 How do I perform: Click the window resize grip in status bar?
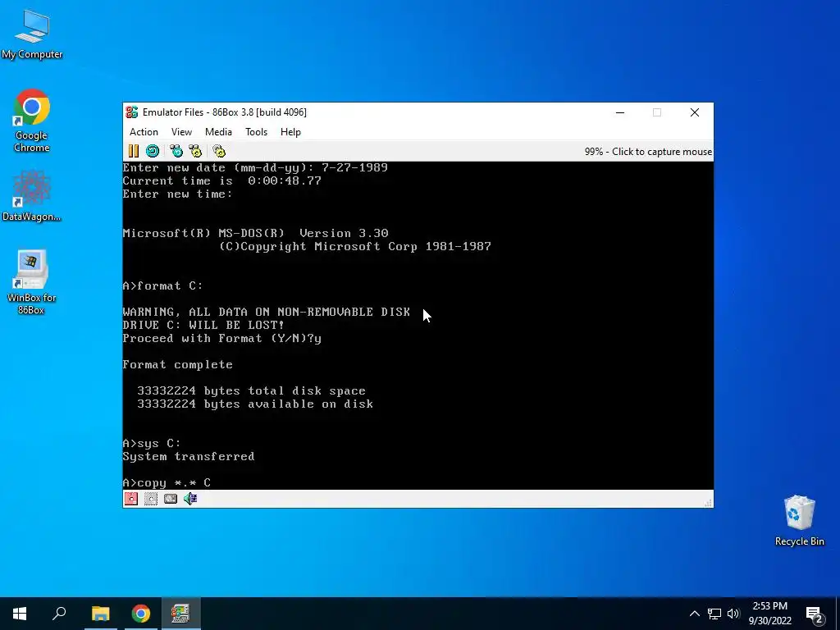(708, 503)
